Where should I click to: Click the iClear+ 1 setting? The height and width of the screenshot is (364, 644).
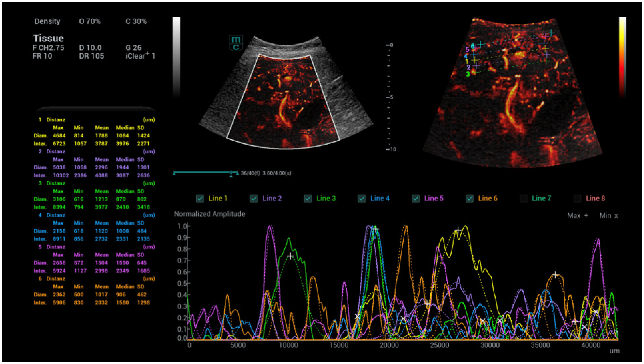(x=140, y=55)
